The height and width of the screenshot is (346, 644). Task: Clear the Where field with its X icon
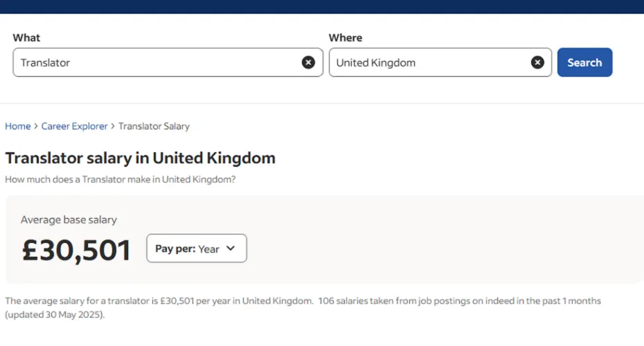pyautogui.click(x=537, y=62)
